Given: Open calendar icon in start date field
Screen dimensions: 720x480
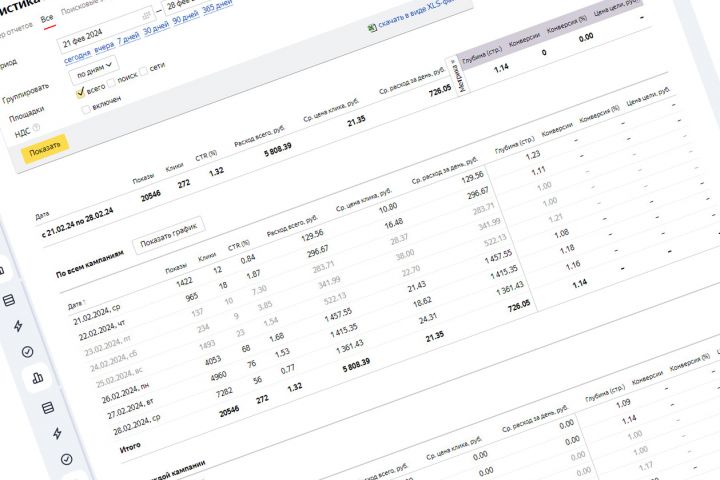Looking at the screenshot, I should (x=146, y=15).
